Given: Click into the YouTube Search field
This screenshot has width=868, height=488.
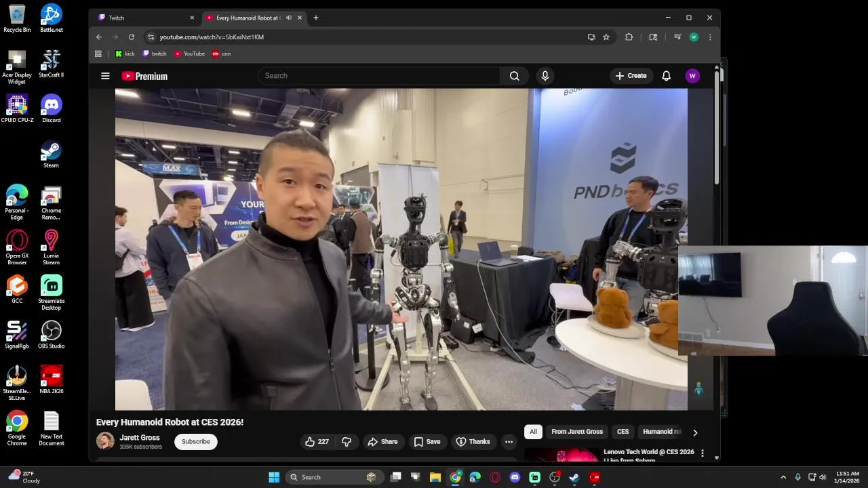Looking at the screenshot, I should pyautogui.click(x=379, y=76).
